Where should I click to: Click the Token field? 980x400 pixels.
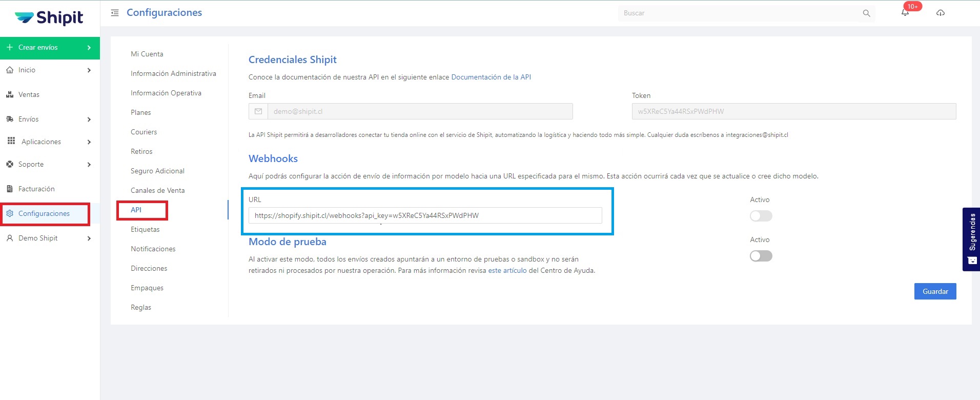[794, 111]
